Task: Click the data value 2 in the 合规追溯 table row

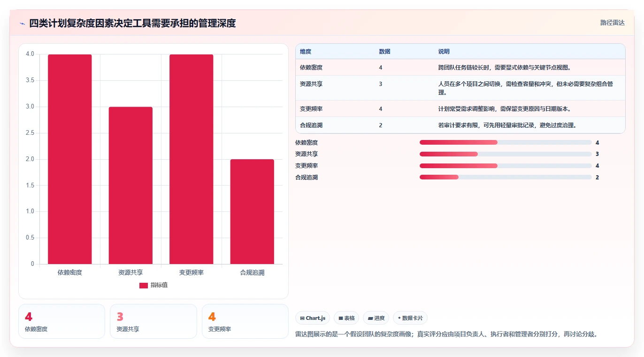Action: point(381,125)
